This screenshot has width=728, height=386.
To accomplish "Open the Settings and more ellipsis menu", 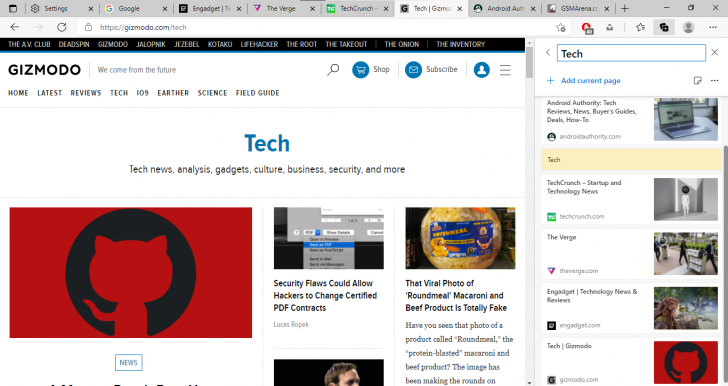I will pyautogui.click(x=713, y=27).
